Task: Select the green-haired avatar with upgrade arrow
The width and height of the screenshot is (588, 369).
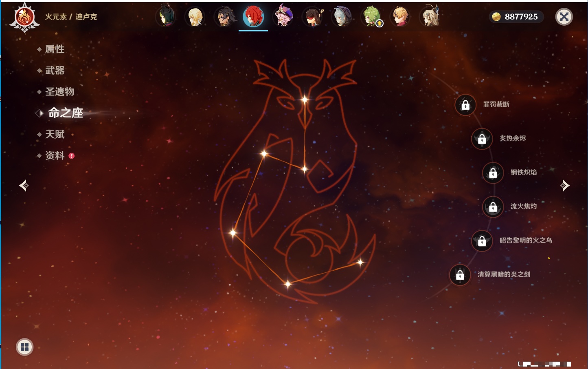Action: (x=371, y=17)
